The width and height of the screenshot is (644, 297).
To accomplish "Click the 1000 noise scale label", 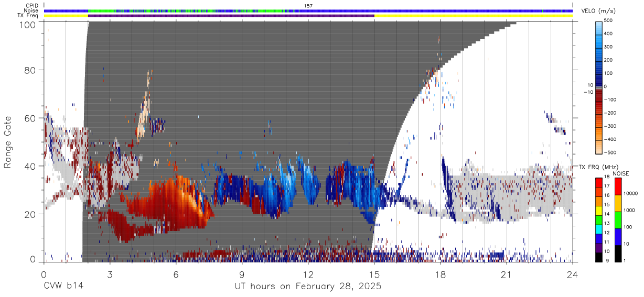I will point(629,210).
